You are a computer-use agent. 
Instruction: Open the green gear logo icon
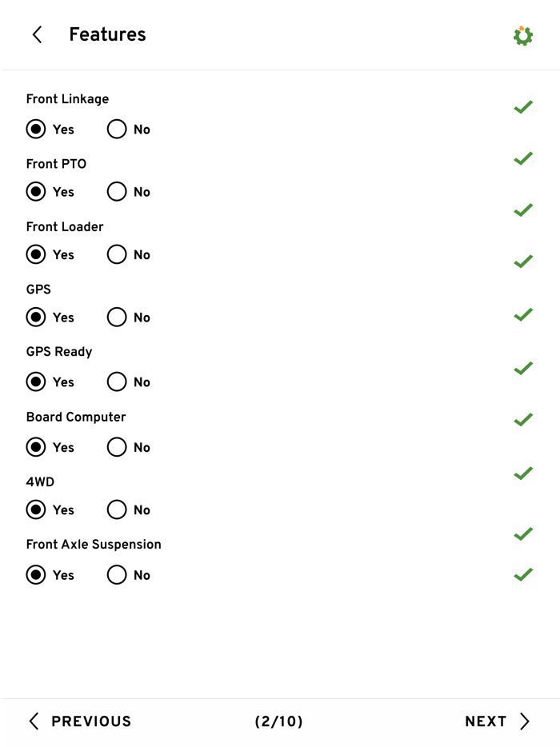(523, 35)
